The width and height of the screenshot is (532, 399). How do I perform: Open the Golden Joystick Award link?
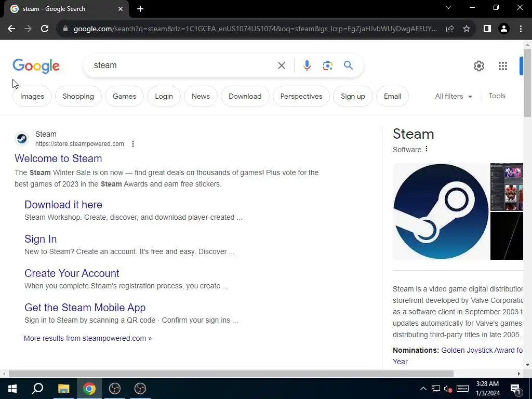(x=482, y=350)
